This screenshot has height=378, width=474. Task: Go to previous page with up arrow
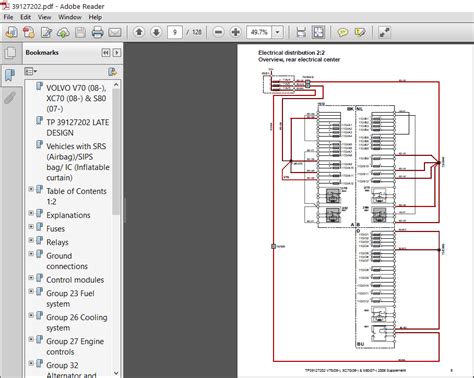click(x=139, y=32)
